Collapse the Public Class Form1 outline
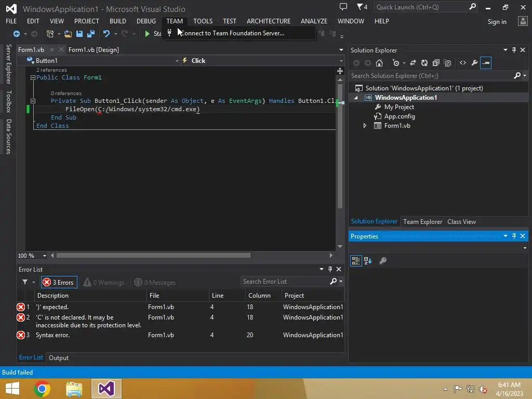532x399 pixels. click(x=33, y=78)
